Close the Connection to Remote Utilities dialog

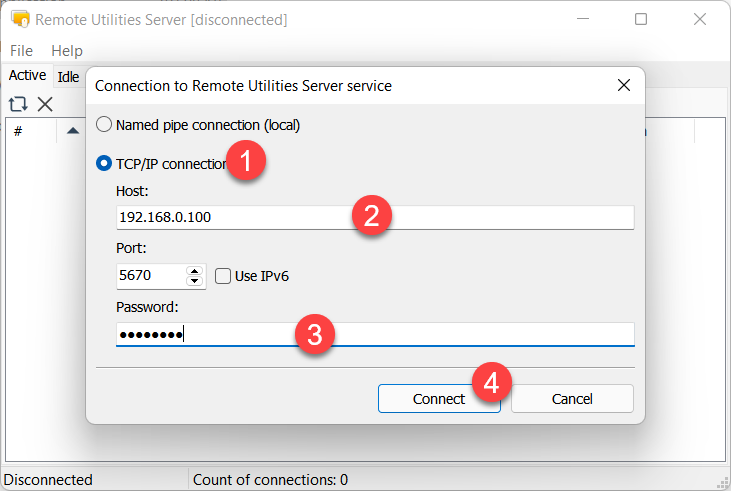623,86
